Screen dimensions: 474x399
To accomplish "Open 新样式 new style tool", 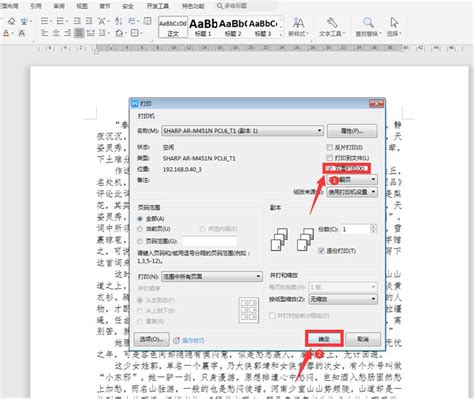I will 298,27.
